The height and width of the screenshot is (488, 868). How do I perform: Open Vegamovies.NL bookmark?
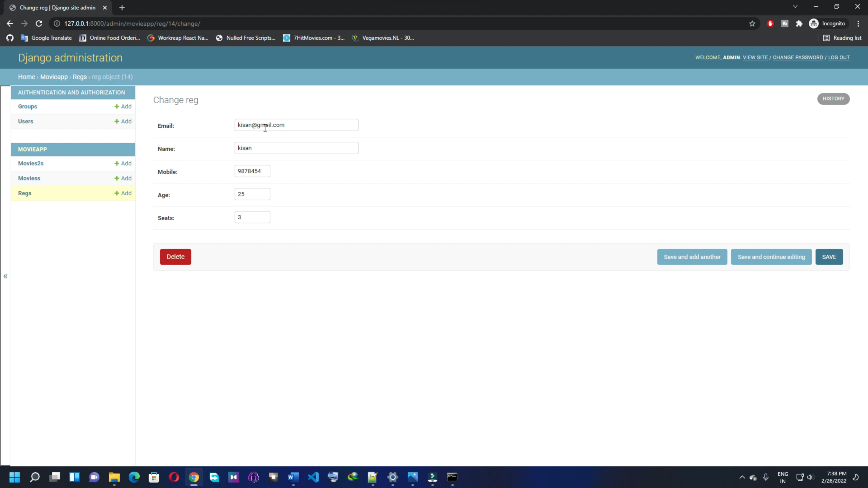point(383,38)
